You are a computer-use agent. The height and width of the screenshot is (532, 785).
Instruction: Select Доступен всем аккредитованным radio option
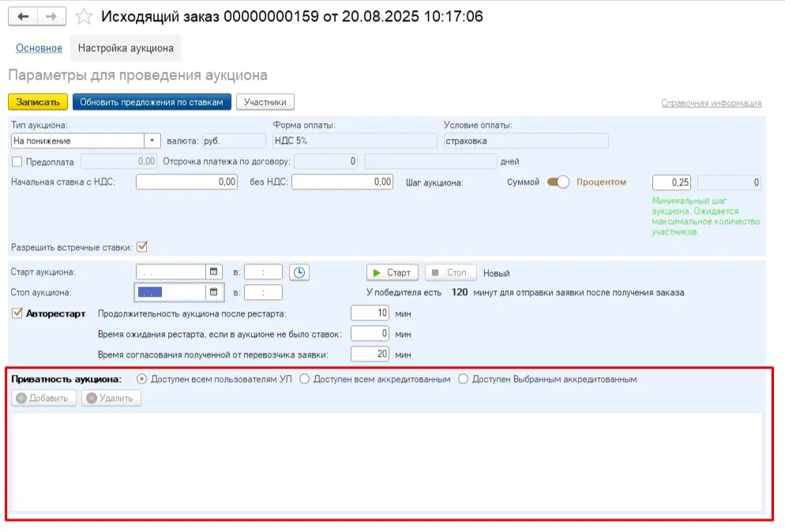point(304,379)
